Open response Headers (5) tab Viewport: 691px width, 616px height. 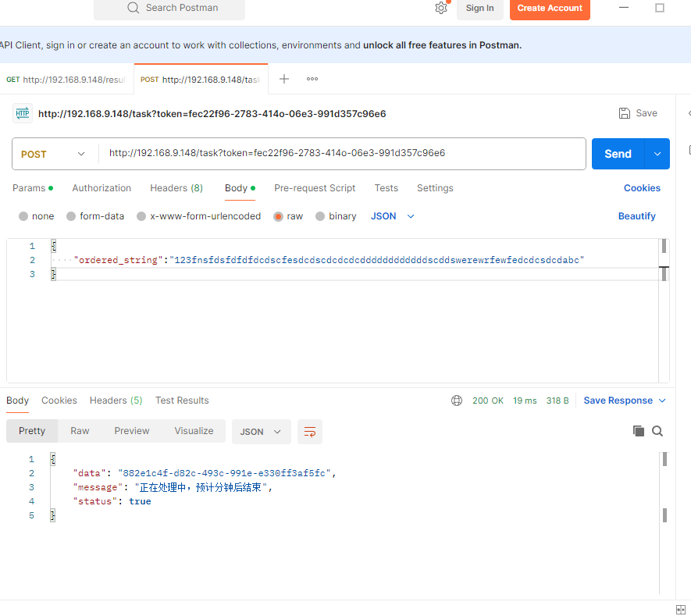point(116,400)
